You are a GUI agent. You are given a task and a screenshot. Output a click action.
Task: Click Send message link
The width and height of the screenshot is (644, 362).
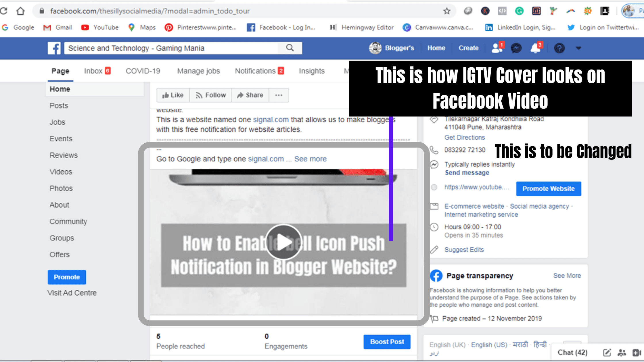click(x=467, y=173)
